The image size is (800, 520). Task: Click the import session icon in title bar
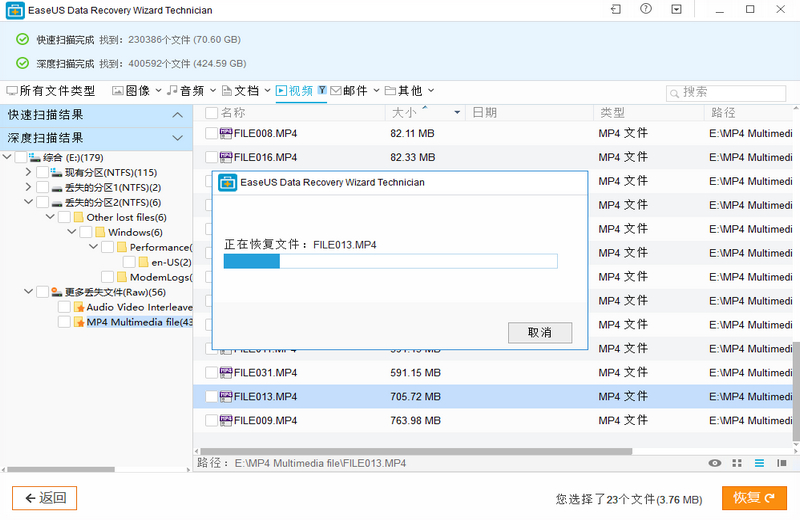[x=616, y=9]
